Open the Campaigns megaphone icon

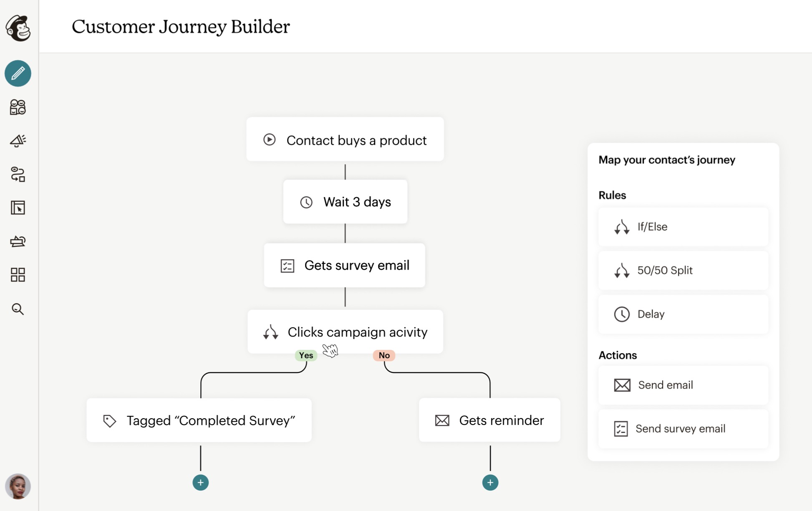pyautogui.click(x=18, y=141)
